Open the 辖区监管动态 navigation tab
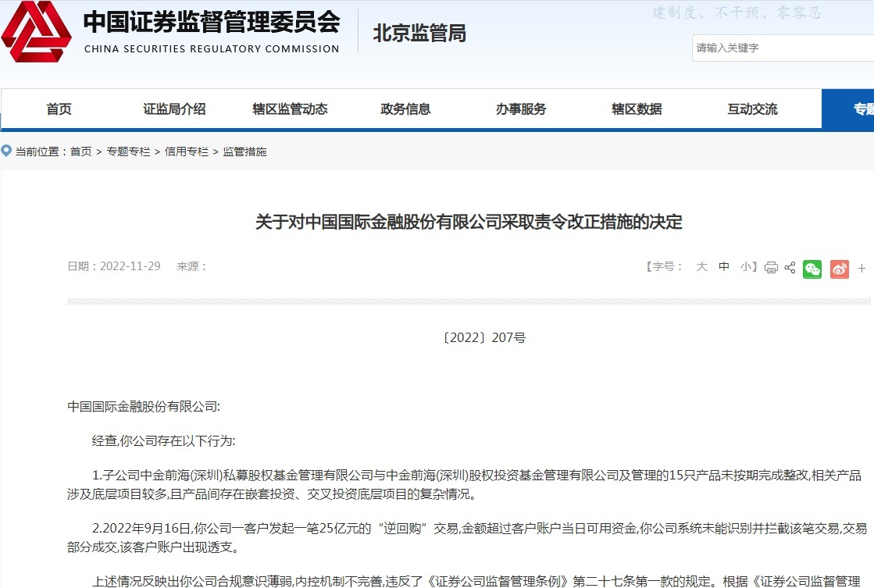The height and width of the screenshot is (588, 874). [290, 109]
